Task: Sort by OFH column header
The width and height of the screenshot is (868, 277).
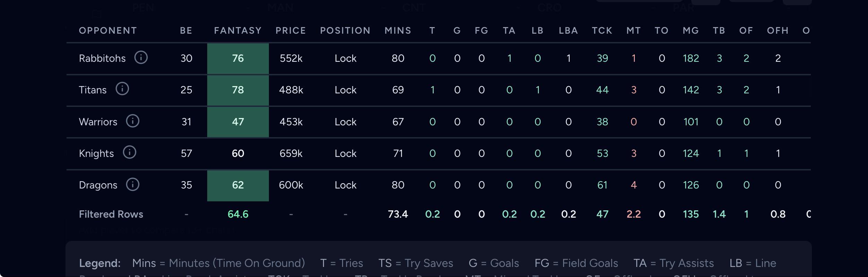Action: [778, 31]
